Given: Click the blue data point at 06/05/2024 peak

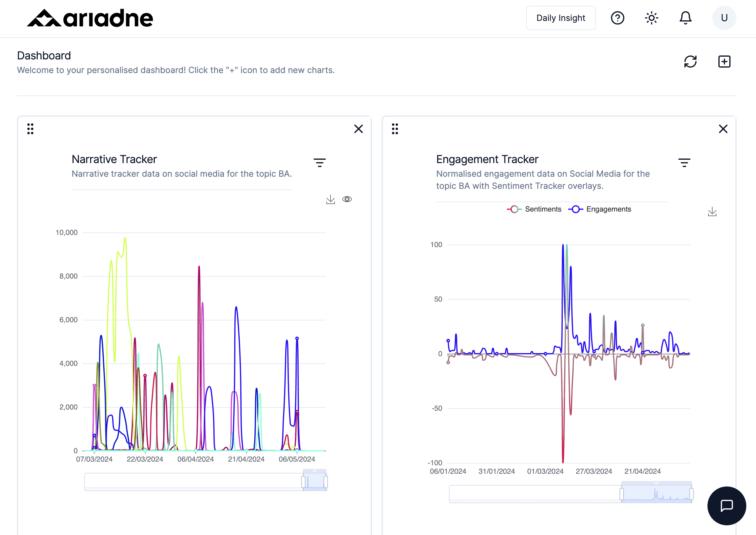Looking at the screenshot, I should (x=297, y=338).
